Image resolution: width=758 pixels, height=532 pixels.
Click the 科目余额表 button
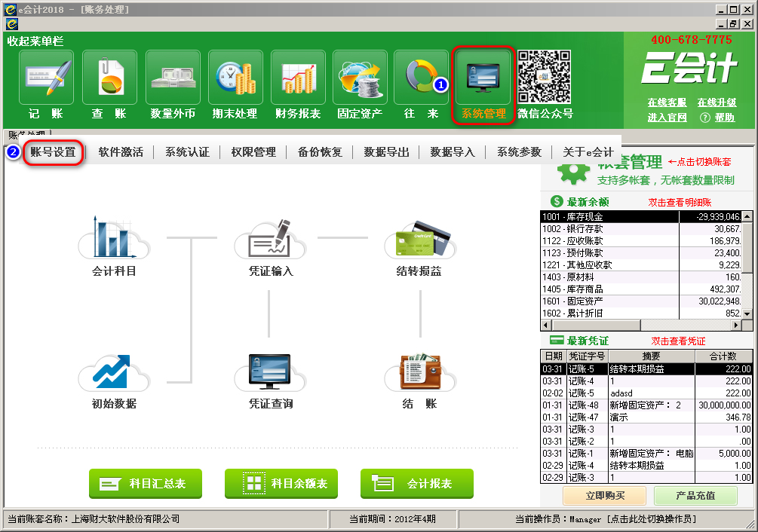[281, 483]
